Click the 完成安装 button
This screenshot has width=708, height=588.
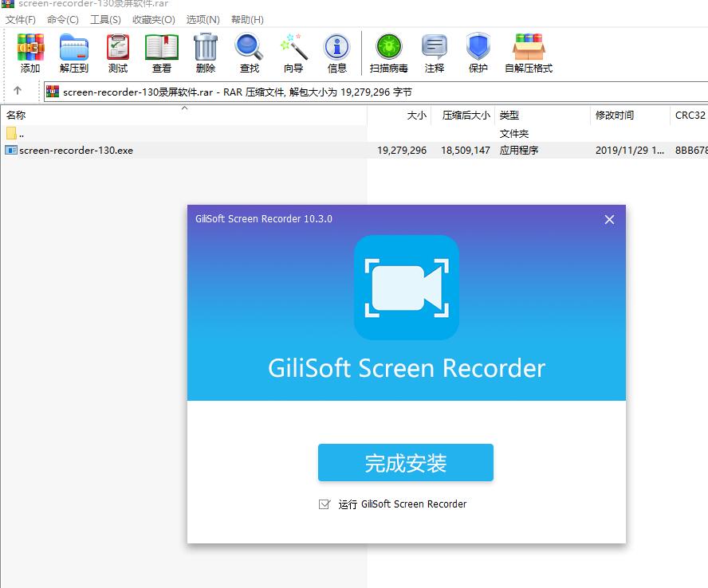pyautogui.click(x=406, y=463)
